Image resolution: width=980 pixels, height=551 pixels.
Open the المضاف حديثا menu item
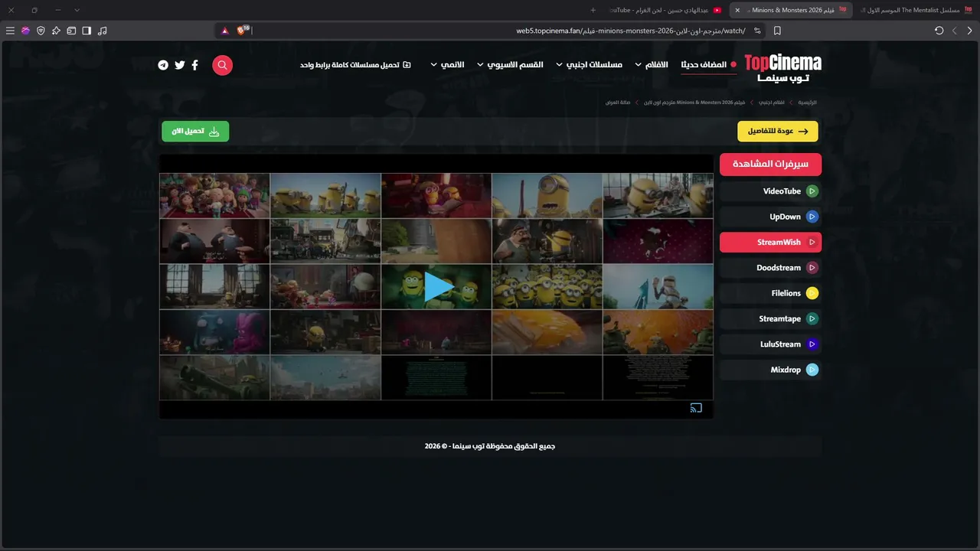(708, 65)
